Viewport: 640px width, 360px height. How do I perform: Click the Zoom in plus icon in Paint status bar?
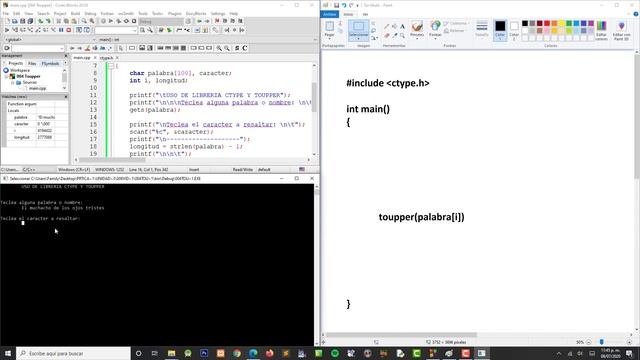click(629, 342)
